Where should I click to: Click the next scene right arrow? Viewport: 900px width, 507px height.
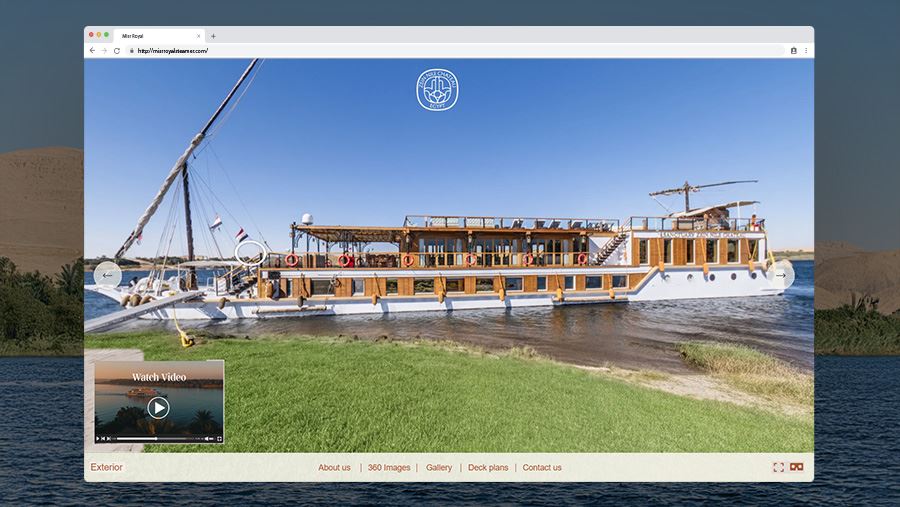coord(781,275)
